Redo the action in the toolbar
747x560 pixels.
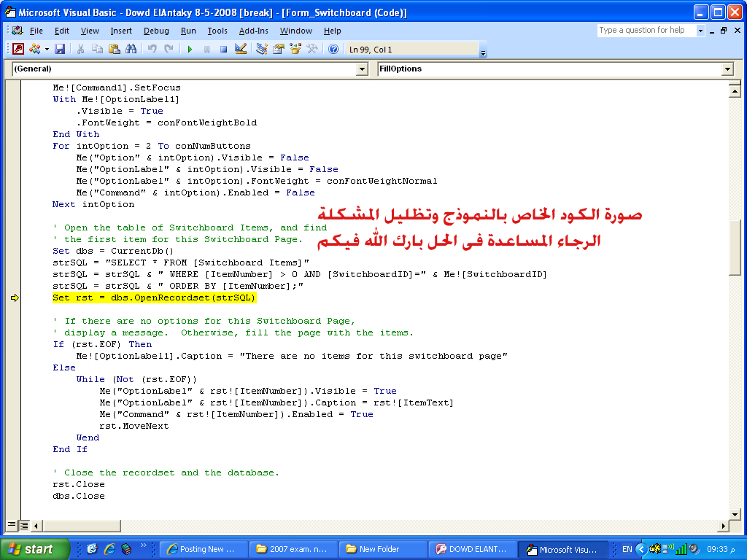coord(169,49)
